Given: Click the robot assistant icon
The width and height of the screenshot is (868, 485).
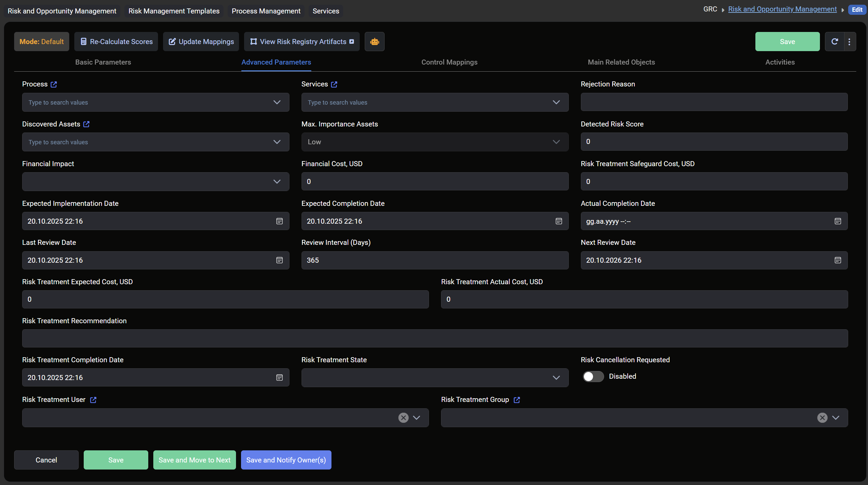Looking at the screenshot, I should click(374, 41).
